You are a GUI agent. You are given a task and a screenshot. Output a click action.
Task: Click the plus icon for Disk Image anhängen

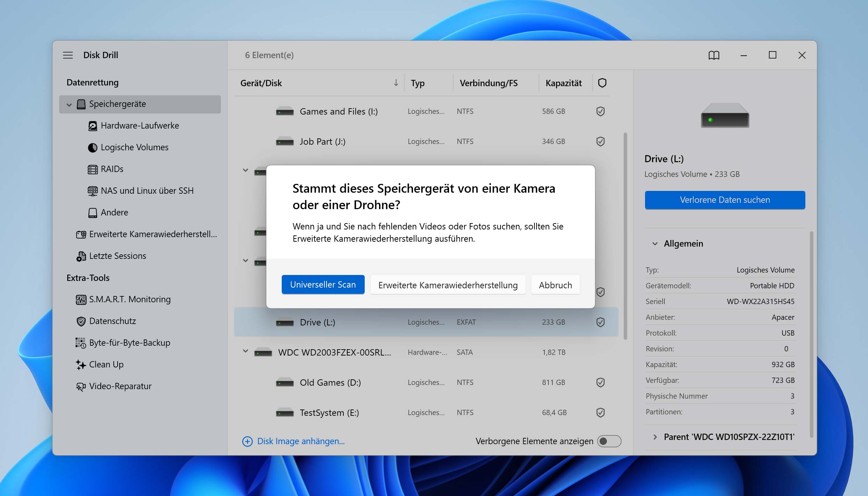click(247, 441)
